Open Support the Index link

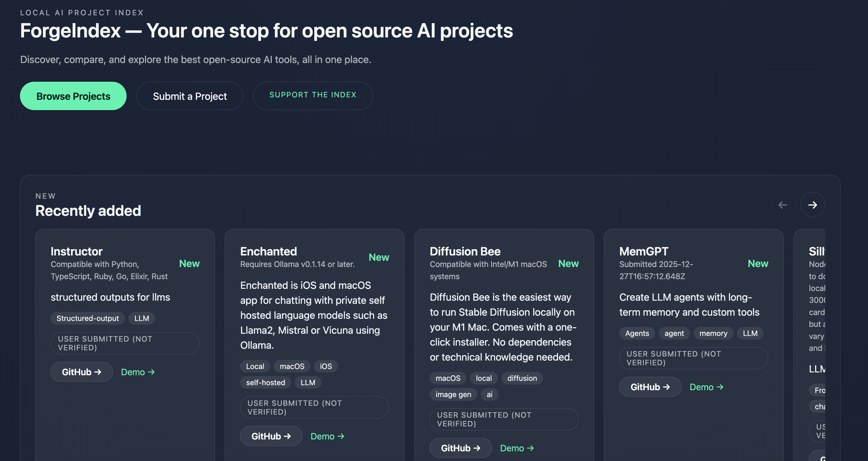[313, 95]
